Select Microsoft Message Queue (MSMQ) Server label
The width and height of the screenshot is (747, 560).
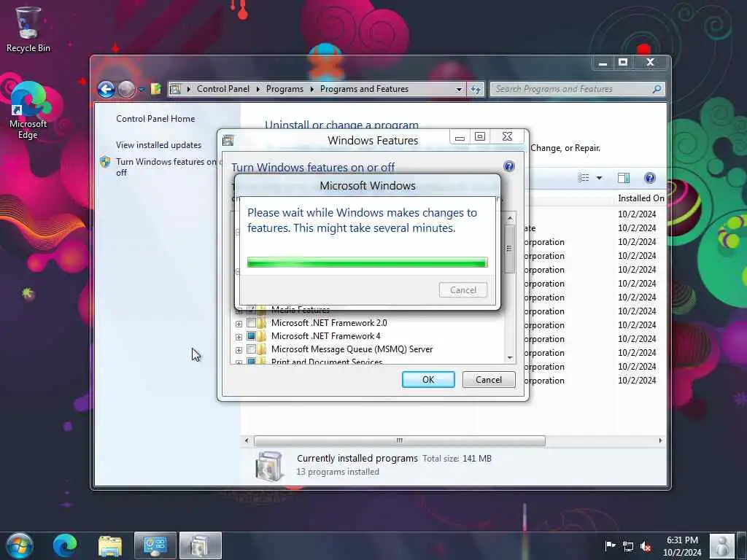[352, 349]
